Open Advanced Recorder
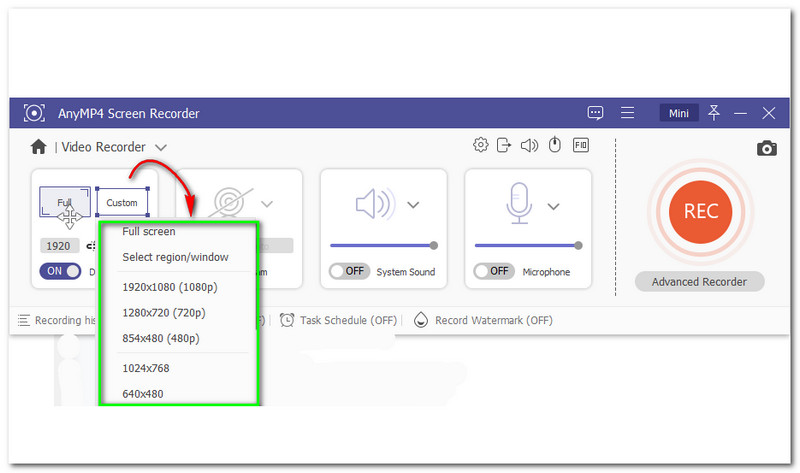This screenshot has height=473, width=800. point(699,282)
